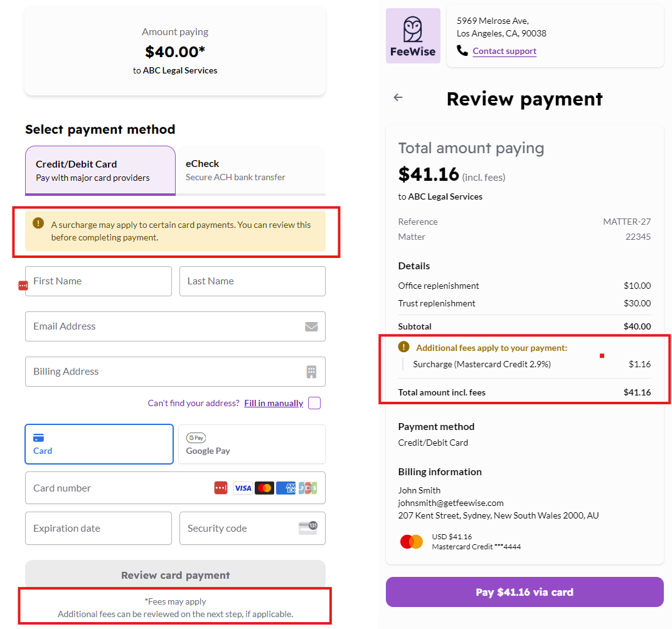Select the Google Pay option
The width and height of the screenshot is (672, 629).
pos(252,444)
